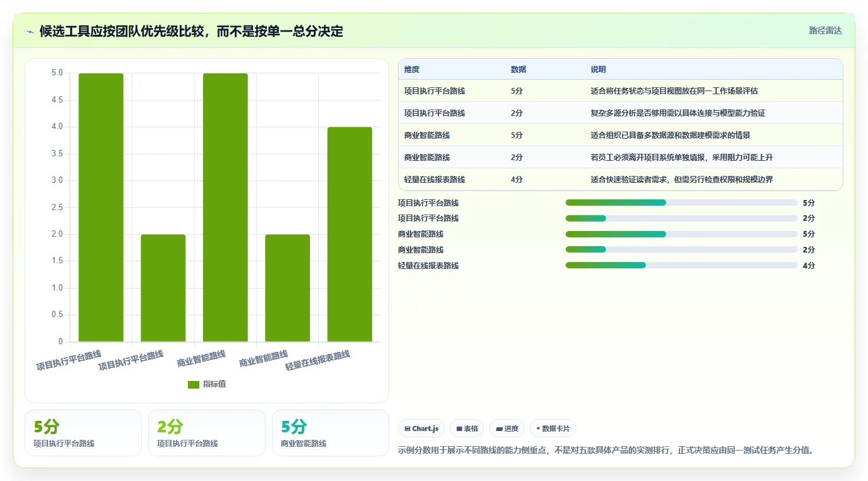Click the radar icon beside the page title

coord(30,32)
